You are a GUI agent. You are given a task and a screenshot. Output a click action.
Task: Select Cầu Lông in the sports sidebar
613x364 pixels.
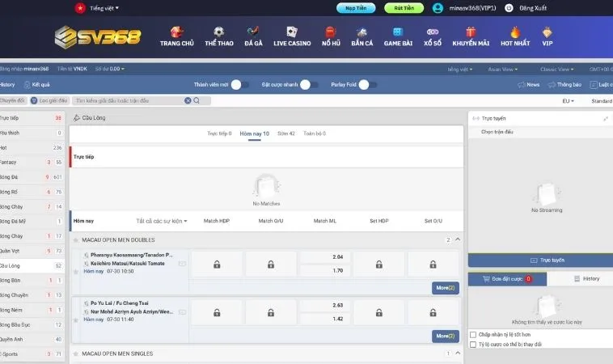click(11, 265)
